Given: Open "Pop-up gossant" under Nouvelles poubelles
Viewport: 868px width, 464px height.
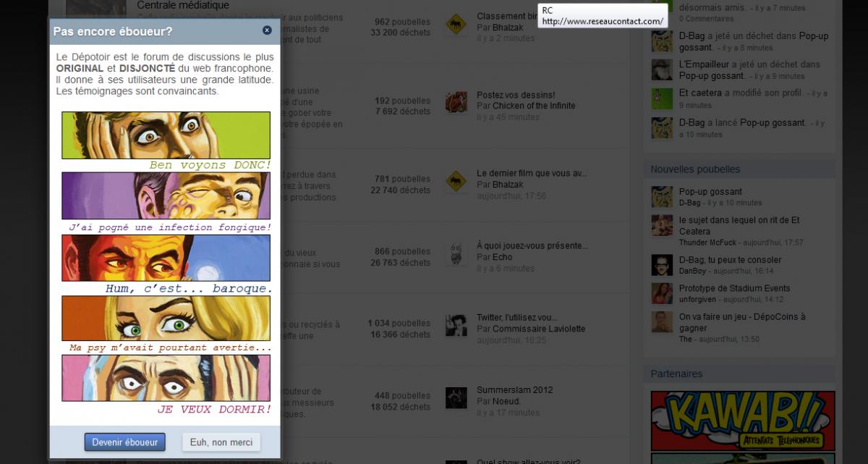Looking at the screenshot, I should pyautogui.click(x=710, y=192).
